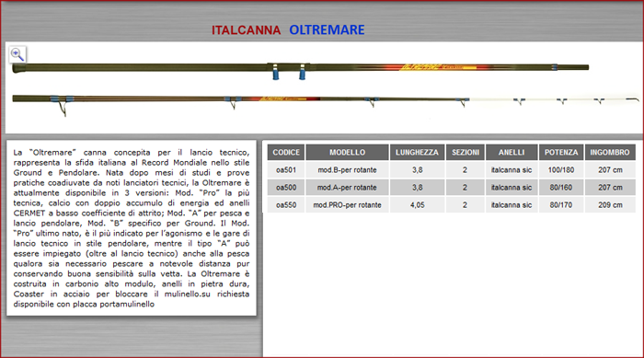
Task: Click the OLTREMARE blue title text
Action: pos(327,30)
